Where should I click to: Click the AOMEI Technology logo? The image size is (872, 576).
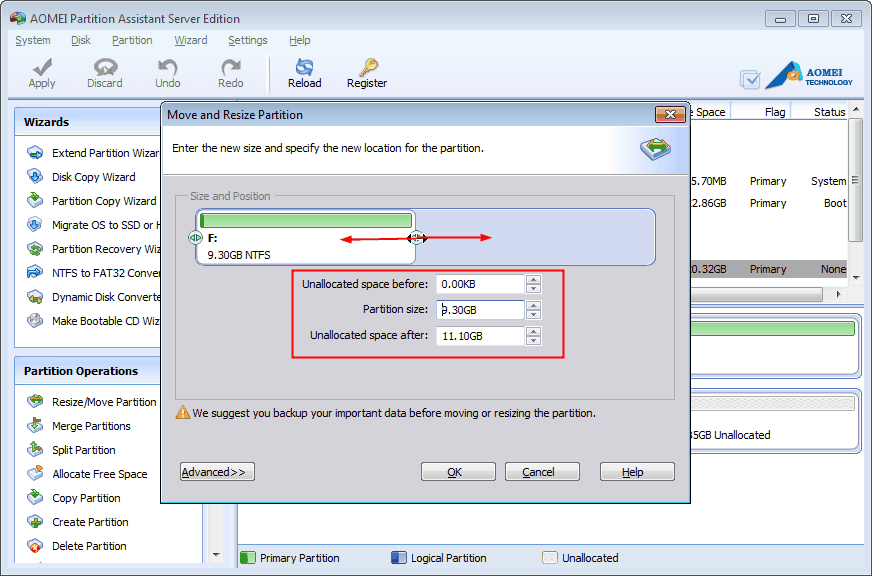pos(809,75)
